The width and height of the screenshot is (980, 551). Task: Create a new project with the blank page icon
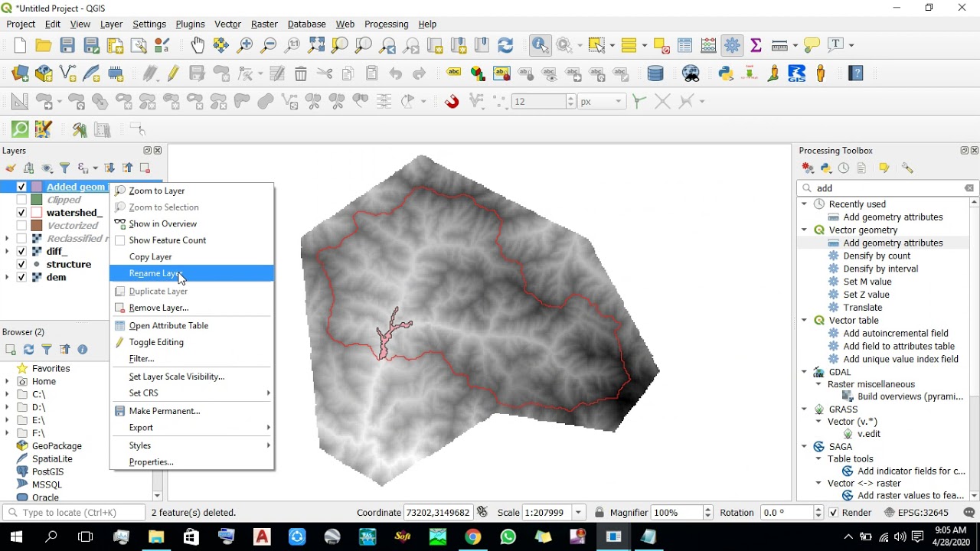point(20,45)
